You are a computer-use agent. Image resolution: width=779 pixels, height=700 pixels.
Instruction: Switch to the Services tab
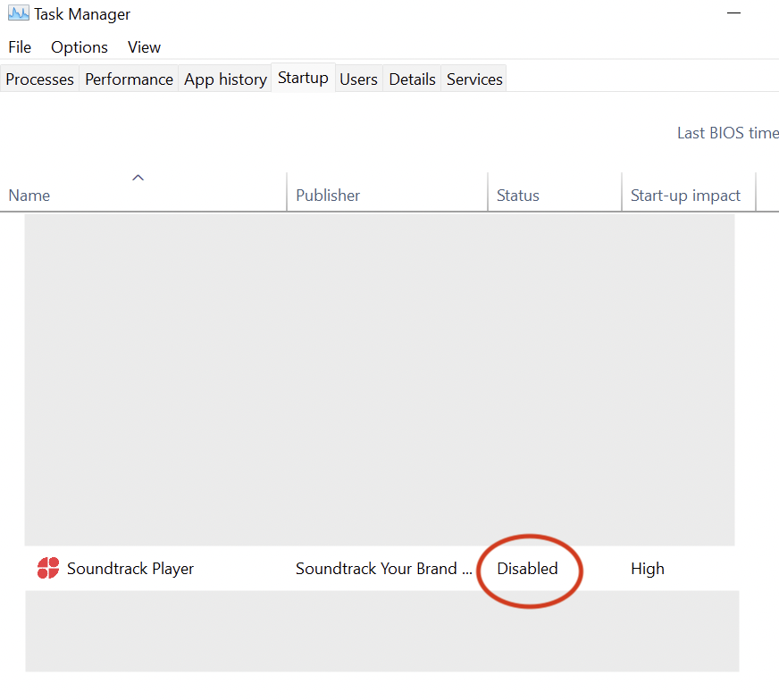pyautogui.click(x=474, y=79)
